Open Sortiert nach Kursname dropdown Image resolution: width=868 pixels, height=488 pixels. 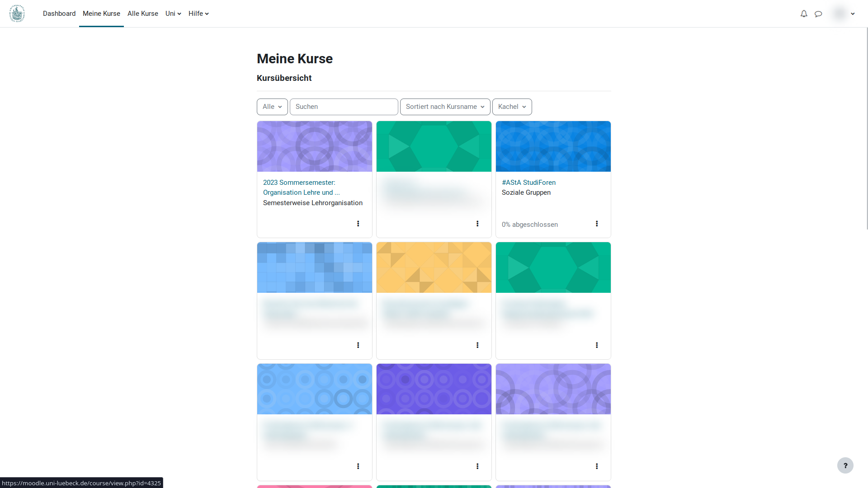point(445,107)
